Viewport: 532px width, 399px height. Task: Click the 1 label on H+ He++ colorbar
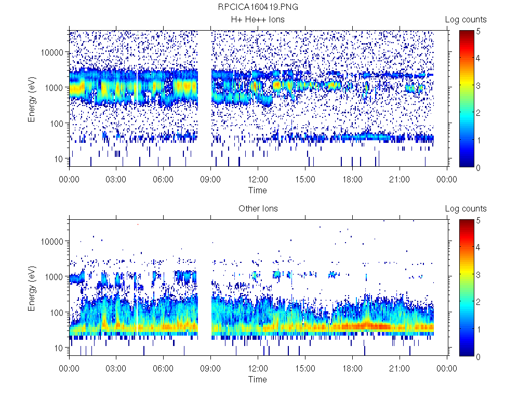[x=478, y=140]
